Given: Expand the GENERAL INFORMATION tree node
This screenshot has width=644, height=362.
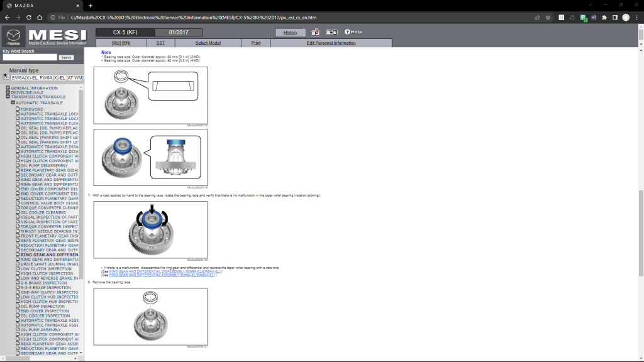Looking at the screenshot, I should (8, 88).
